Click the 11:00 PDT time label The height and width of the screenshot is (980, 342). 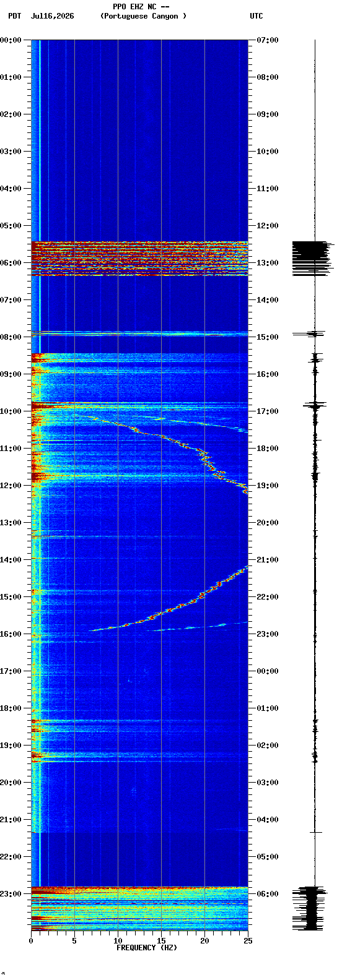pos(11,449)
